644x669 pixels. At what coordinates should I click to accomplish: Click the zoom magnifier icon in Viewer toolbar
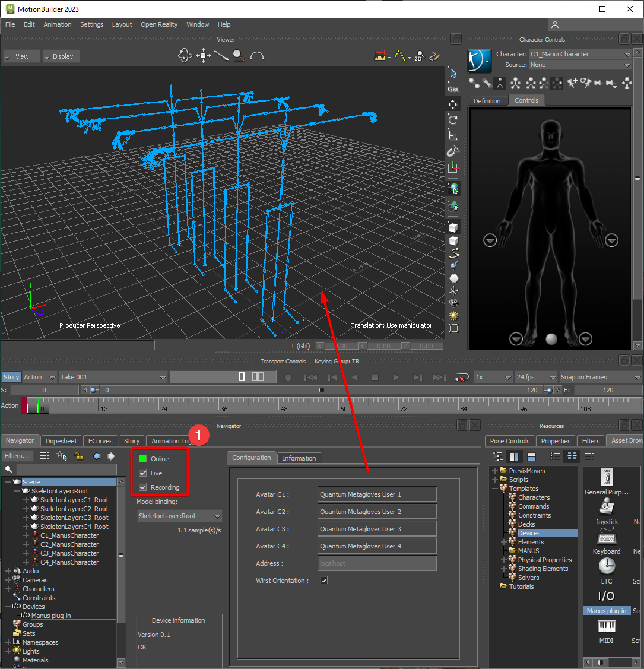tap(239, 56)
